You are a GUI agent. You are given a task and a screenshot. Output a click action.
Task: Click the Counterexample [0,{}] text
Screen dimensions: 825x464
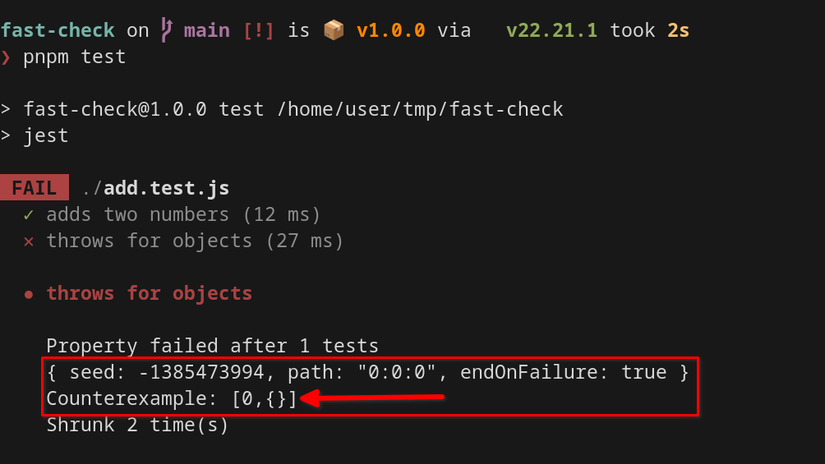click(171, 398)
